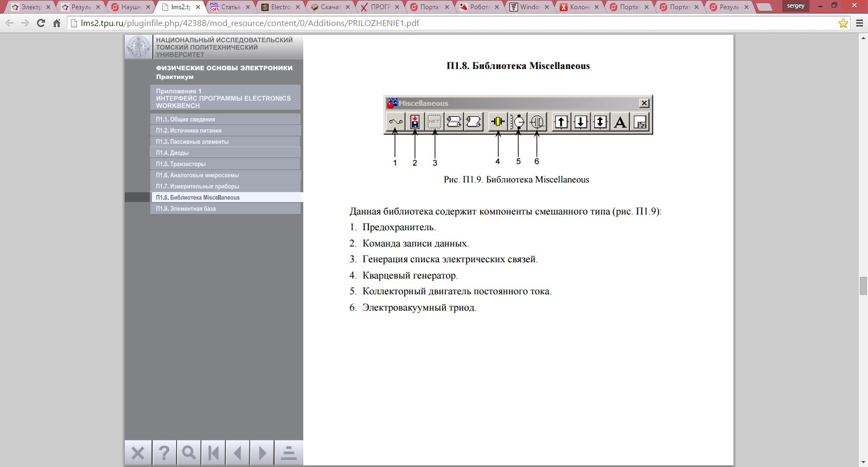868x467 pixels.
Task: Go to the previous practicum page
Action: pyautogui.click(x=238, y=453)
